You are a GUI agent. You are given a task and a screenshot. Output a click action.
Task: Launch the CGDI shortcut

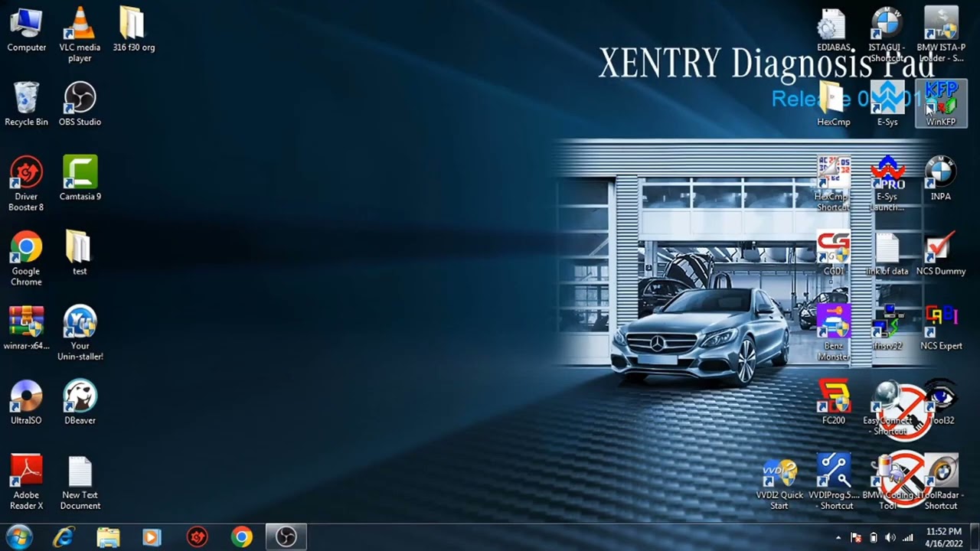coord(833,253)
